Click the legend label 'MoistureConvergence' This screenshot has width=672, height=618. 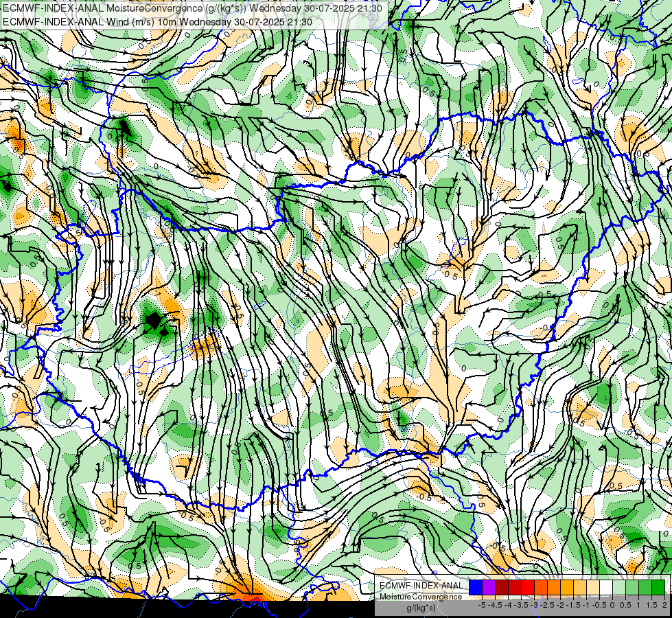click(421, 597)
